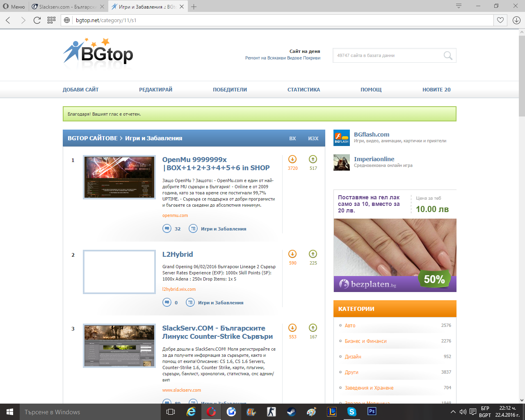
Task: Click the Търсене в Windows search box
Action: coord(90,412)
